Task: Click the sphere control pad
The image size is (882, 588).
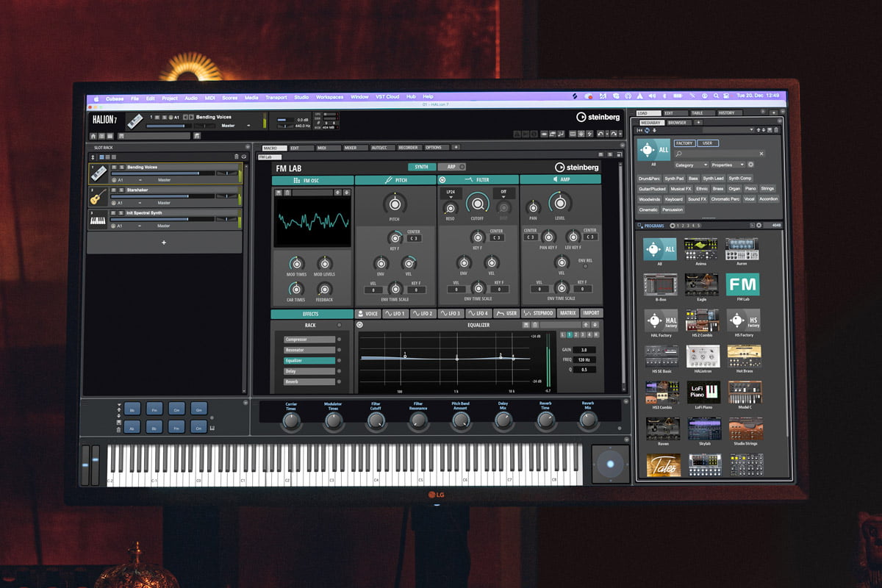Action: 610,464
